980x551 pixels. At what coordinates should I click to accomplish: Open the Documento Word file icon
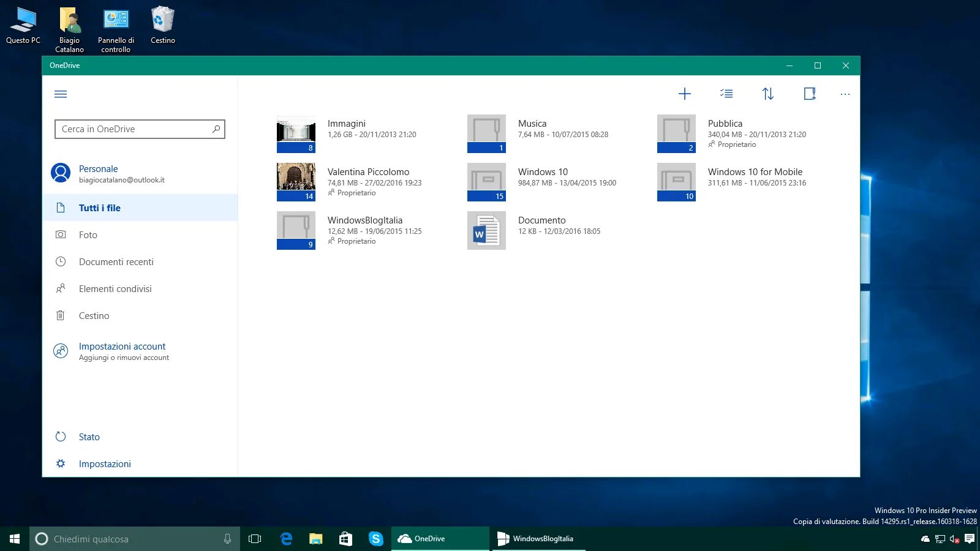pyautogui.click(x=486, y=230)
